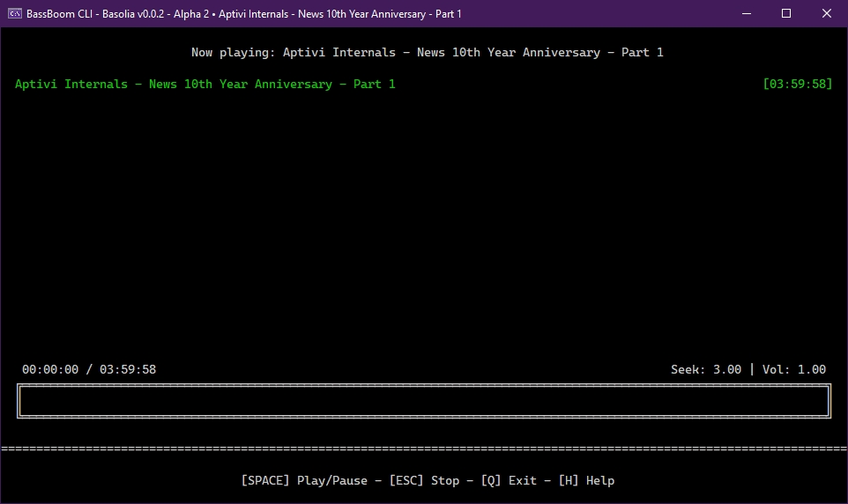
Task: Click the console app icon in title bar
Action: (15, 13)
